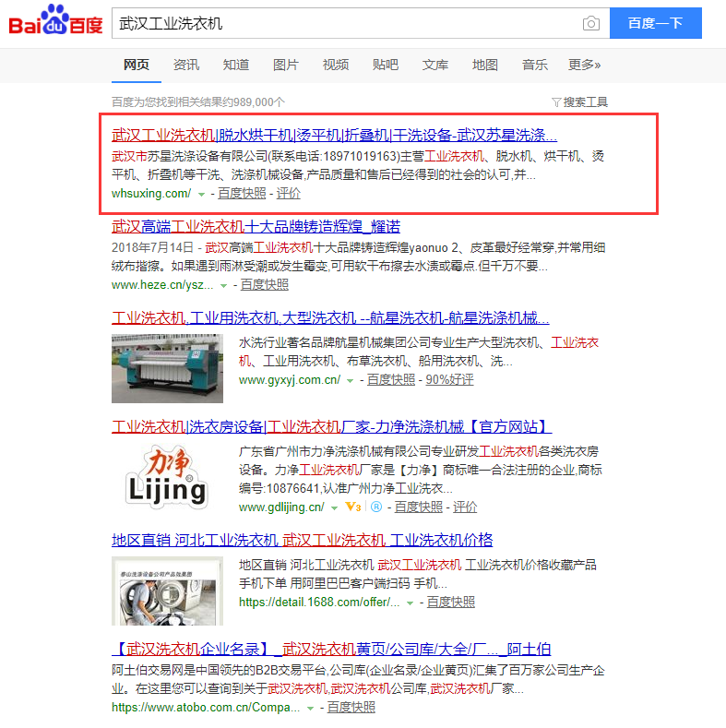Expand dropdown arrow next to whsuxing.com
Image resolution: width=726 pixels, height=728 pixels.
(x=201, y=194)
